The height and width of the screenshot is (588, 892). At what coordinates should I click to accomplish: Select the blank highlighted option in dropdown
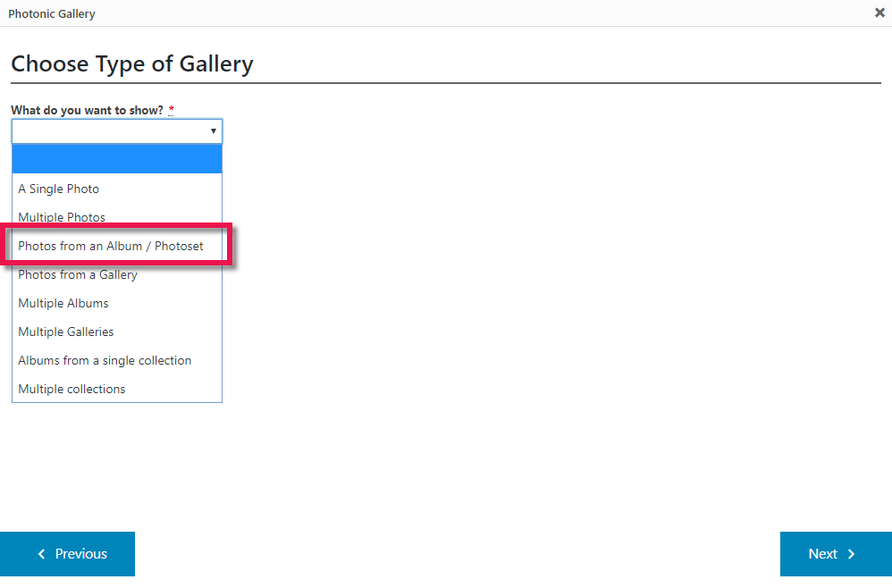pyautogui.click(x=116, y=159)
